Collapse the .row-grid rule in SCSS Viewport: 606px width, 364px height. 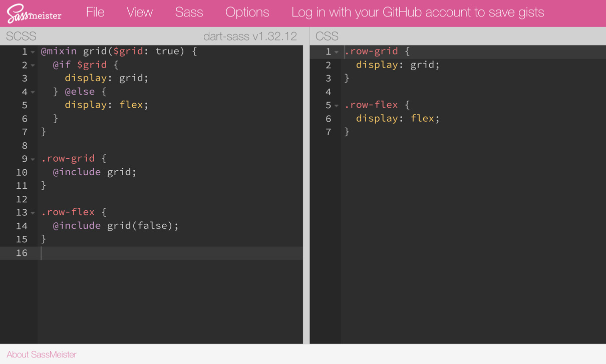[x=33, y=159]
